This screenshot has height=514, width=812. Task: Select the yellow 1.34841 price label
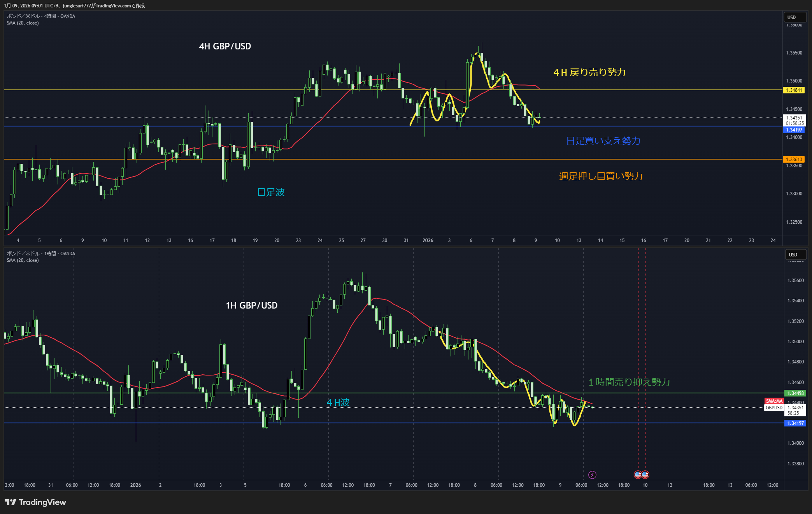pos(794,90)
